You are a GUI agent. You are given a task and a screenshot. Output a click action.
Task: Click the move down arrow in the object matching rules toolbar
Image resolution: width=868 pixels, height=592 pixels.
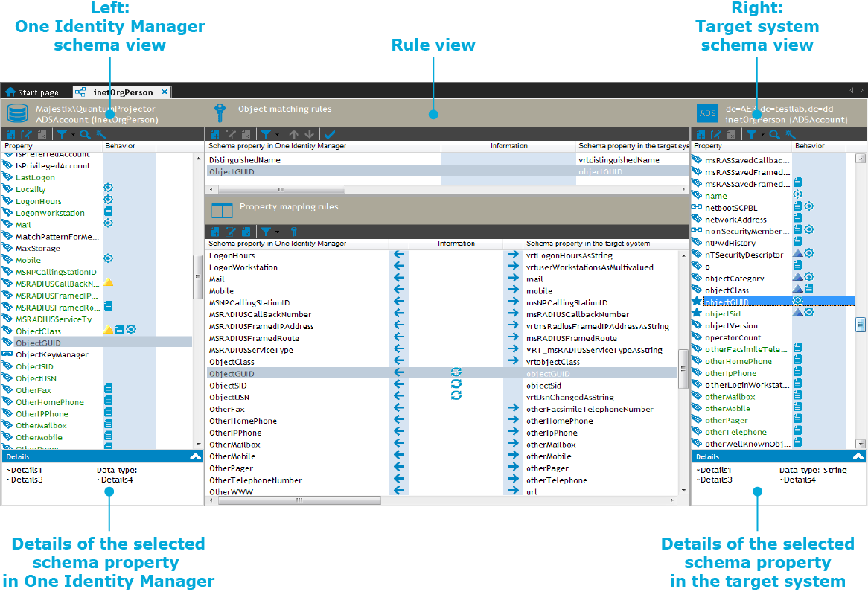tap(310, 135)
